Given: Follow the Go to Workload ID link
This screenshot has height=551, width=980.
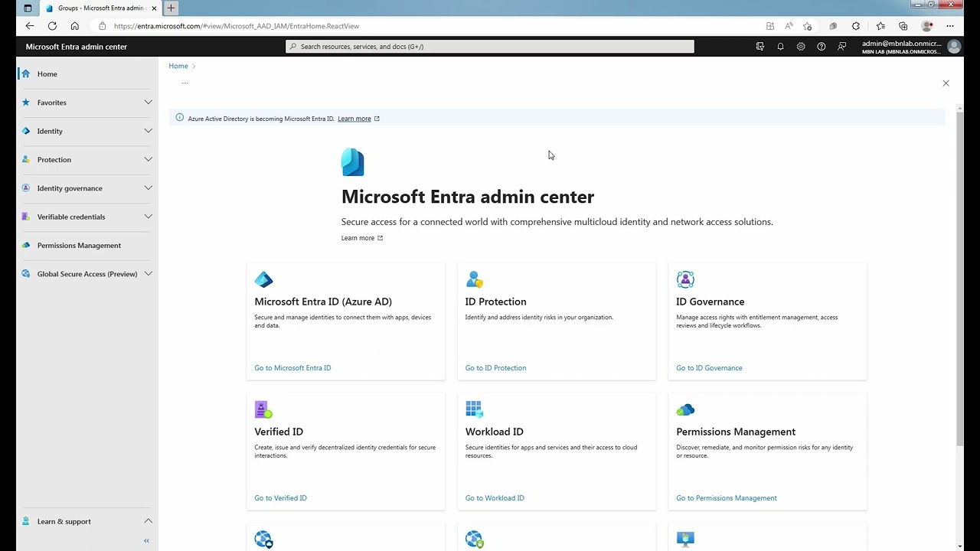Looking at the screenshot, I should (x=495, y=498).
